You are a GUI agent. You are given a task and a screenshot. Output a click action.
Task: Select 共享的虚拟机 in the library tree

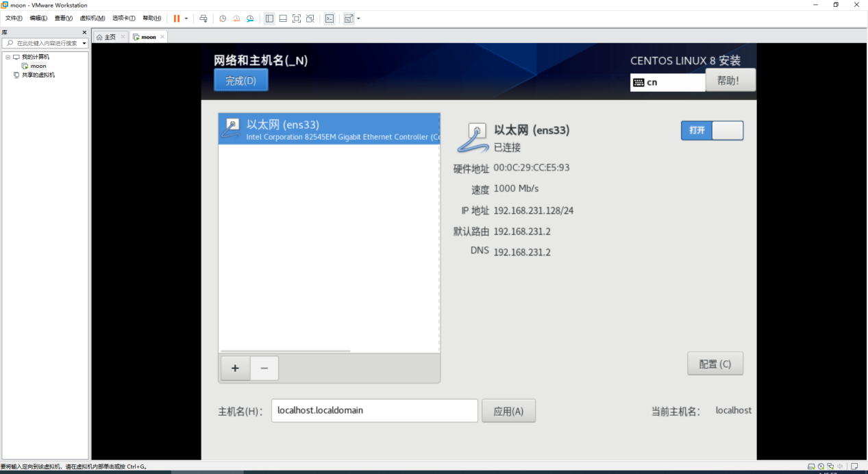pyautogui.click(x=34, y=75)
